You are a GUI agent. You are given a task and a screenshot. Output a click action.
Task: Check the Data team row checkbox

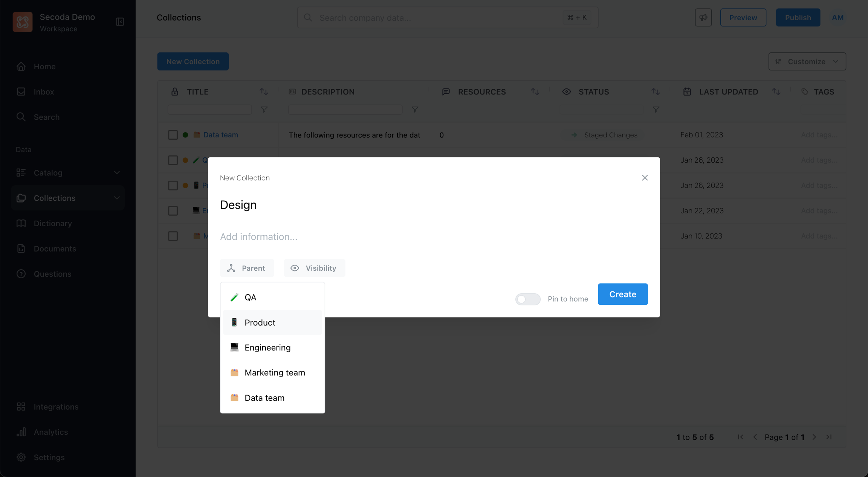173,135
